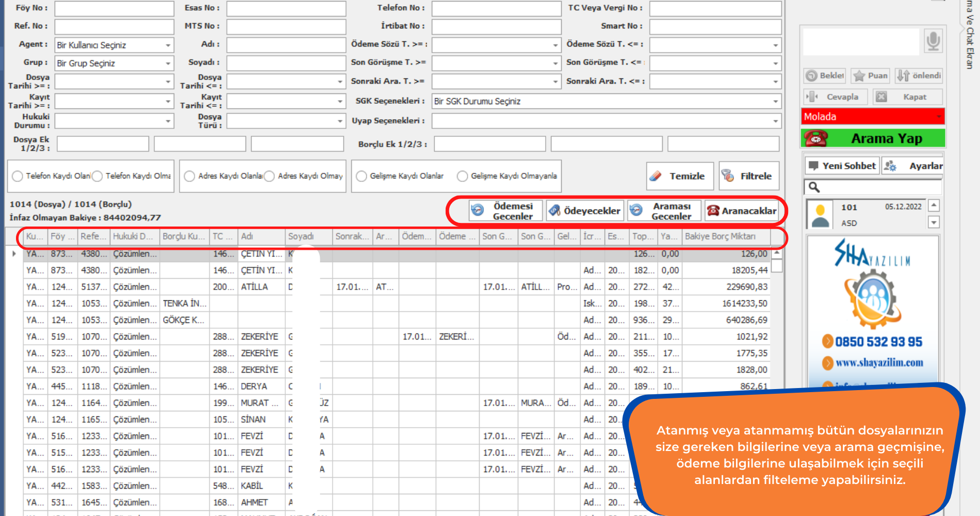Click the microphone icon in chat panel

coord(933,41)
